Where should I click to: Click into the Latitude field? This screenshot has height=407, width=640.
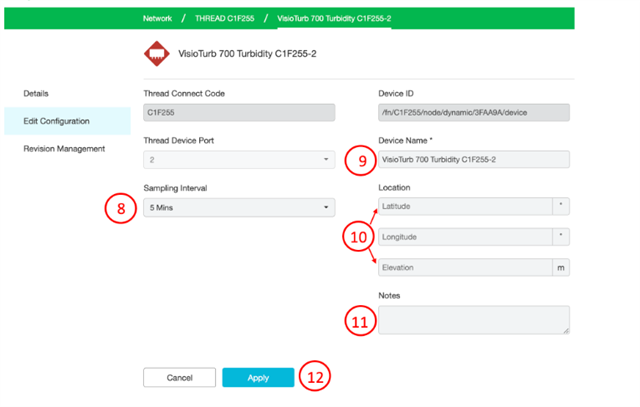coord(465,206)
